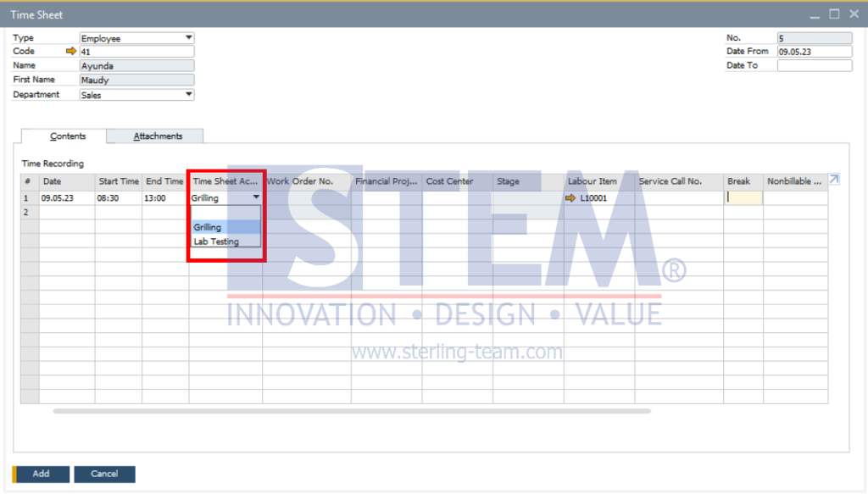Screen dimensions: 868x494
Task: Click the Add button
Action: pos(40,474)
